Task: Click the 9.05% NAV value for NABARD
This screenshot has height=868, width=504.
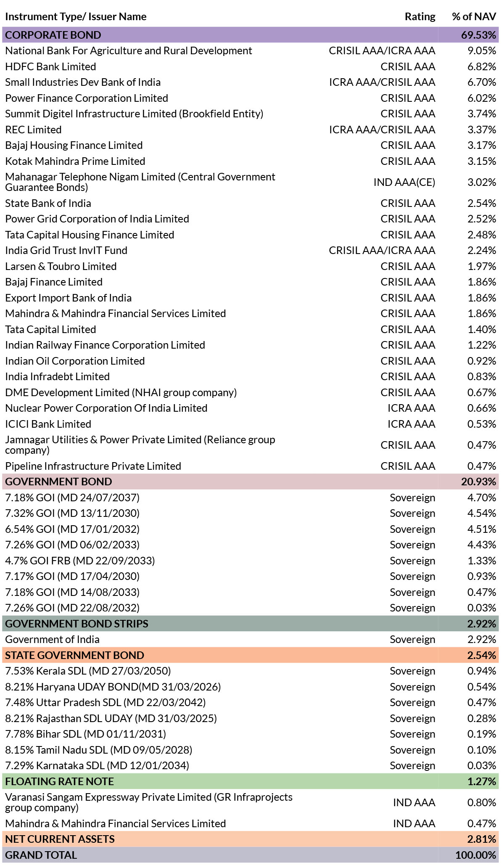Action: 482,50
